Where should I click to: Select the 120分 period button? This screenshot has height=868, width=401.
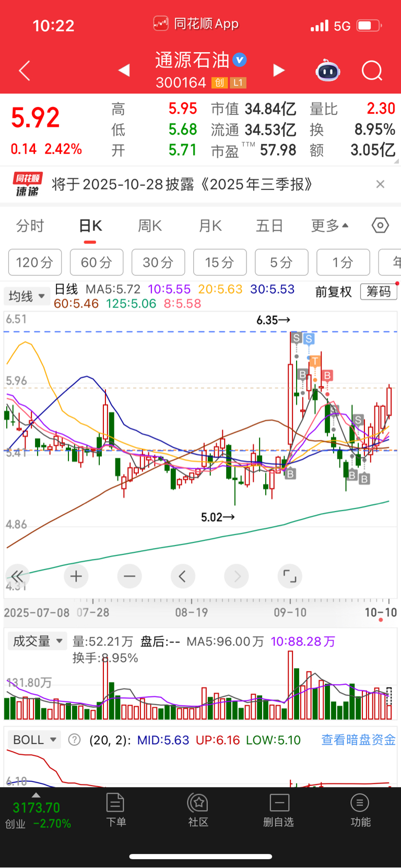(x=35, y=262)
